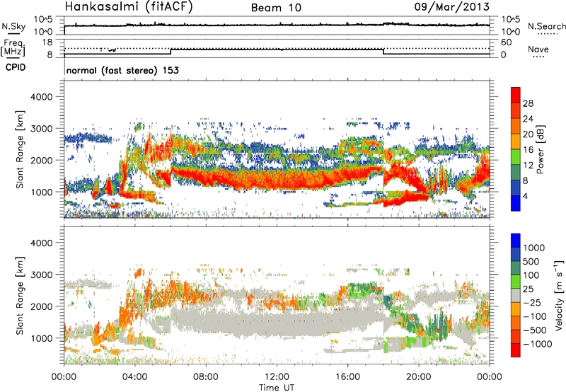Click the '3000' tick of the power panel
Viewport: 566px width, 392px height.
41,129
